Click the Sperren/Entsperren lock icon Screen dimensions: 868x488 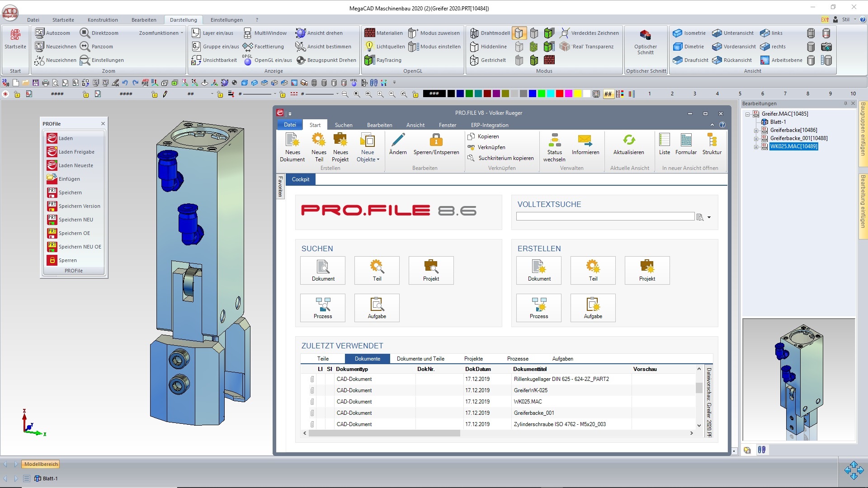(x=436, y=140)
